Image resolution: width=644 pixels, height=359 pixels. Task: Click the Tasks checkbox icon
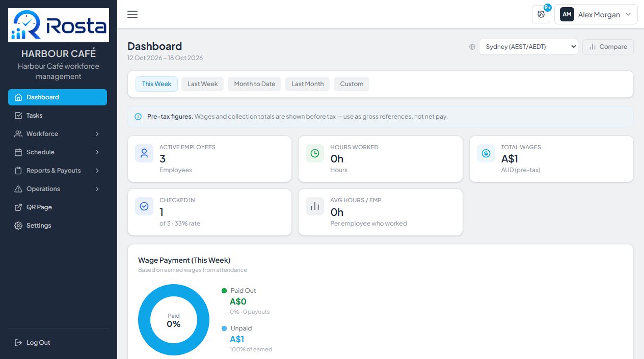tap(18, 116)
